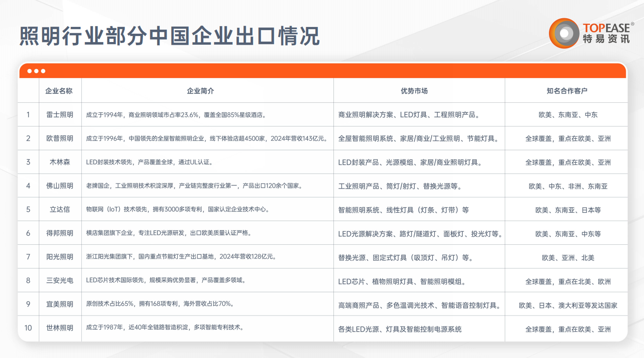Click the 企业简介 column header
644x358 pixels.
[201, 91]
